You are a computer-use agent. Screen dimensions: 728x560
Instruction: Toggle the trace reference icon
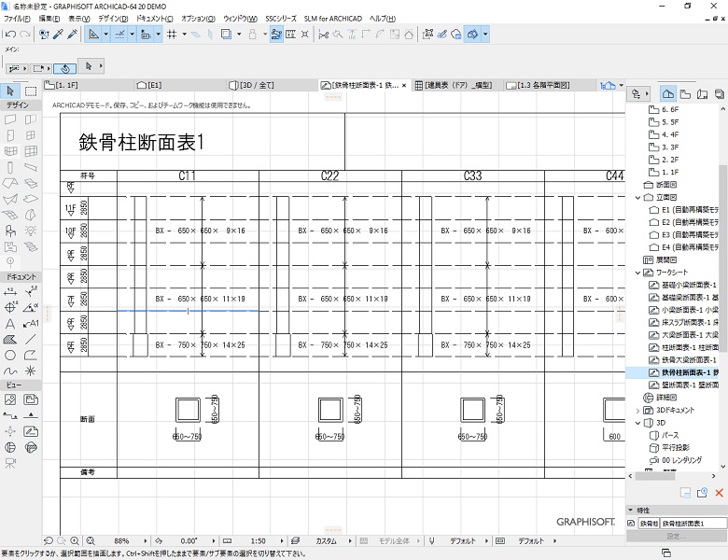(x=226, y=34)
